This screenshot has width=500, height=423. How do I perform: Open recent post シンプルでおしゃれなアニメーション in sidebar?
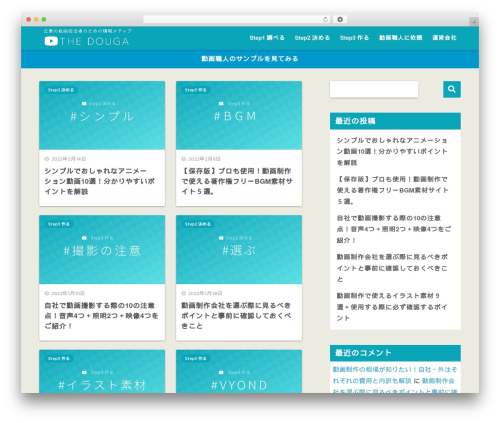392,151
